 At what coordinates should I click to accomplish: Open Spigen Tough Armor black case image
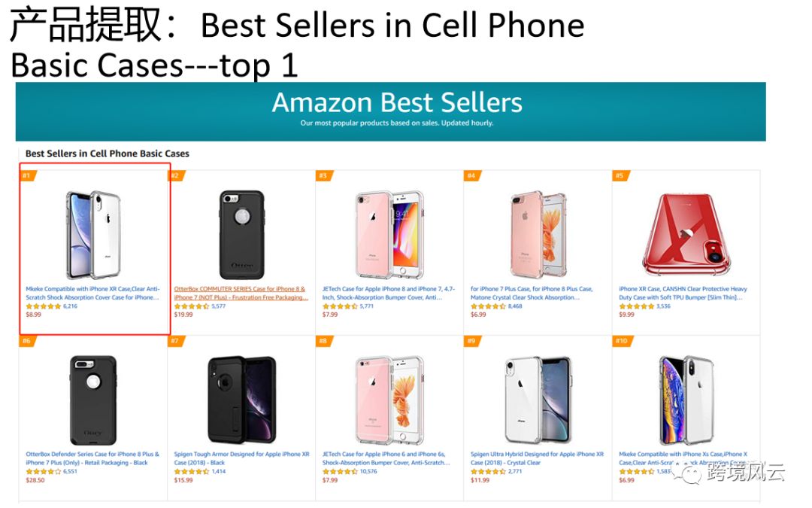[241, 399]
